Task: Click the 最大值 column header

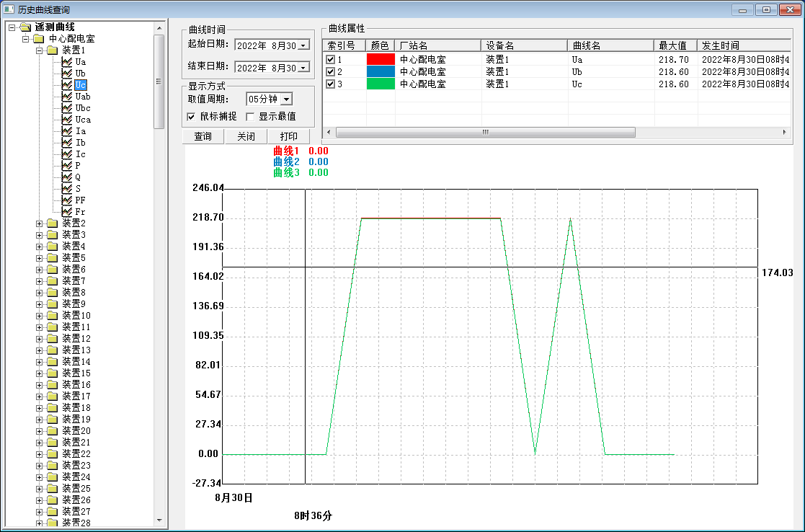Action: 675,45
